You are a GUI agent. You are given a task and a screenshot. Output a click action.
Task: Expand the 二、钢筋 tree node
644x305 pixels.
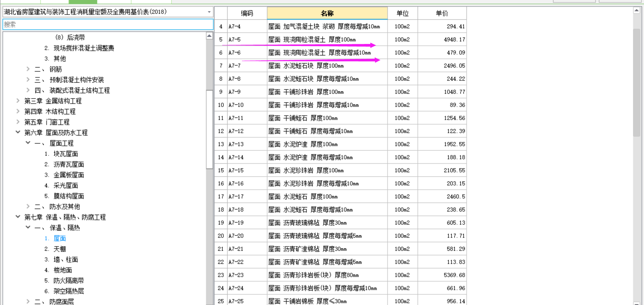coord(28,69)
